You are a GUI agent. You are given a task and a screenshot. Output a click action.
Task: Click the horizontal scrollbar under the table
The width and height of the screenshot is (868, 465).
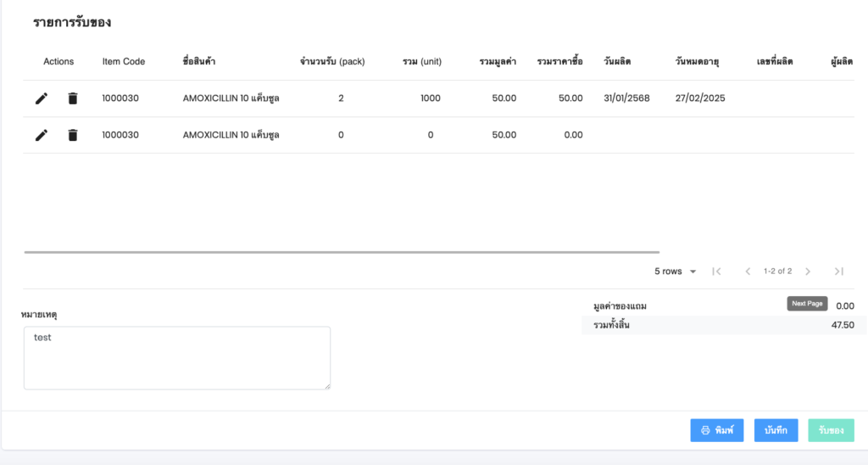pos(341,252)
